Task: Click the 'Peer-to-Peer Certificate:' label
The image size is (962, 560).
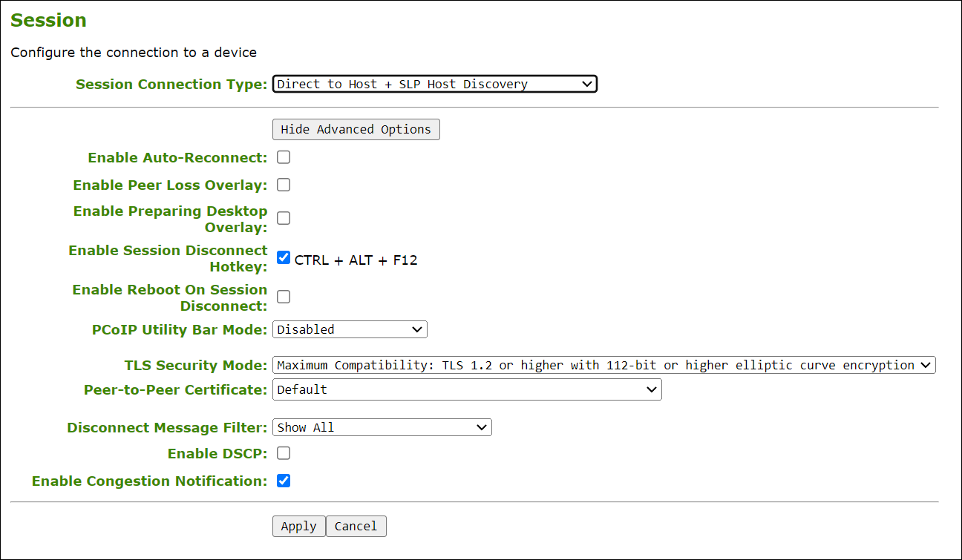Action: [176, 389]
